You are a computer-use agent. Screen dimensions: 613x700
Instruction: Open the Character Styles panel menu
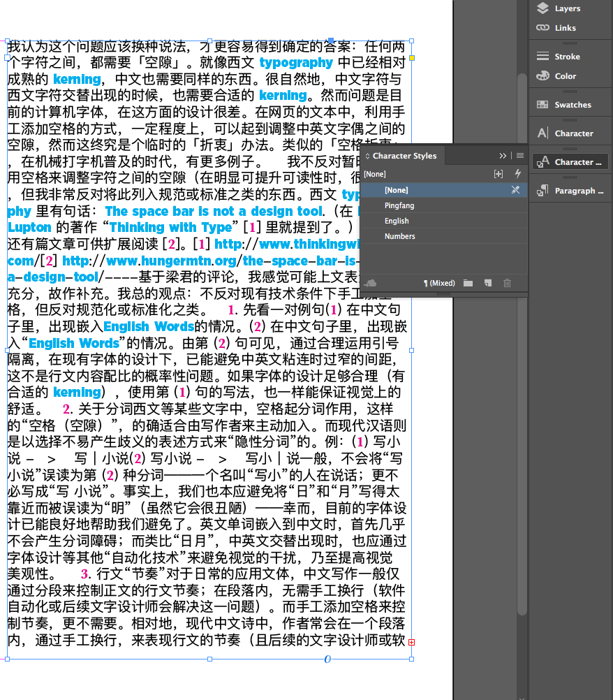[519, 155]
